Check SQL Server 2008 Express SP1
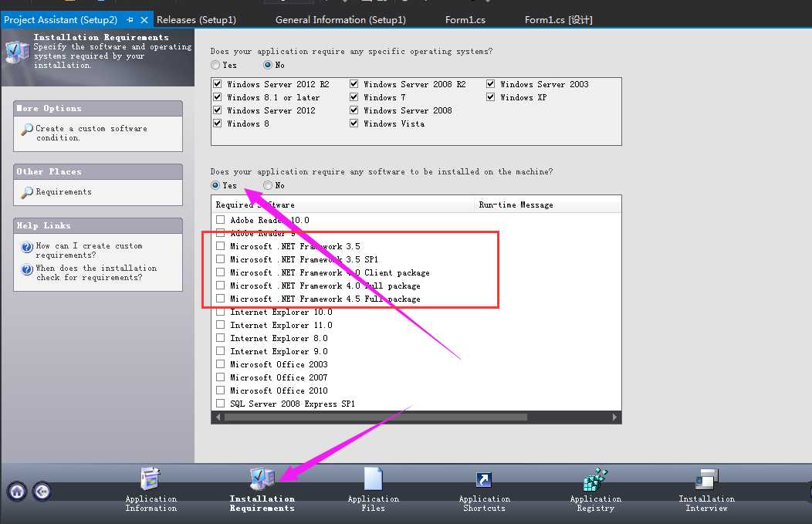The height and width of the screenshot is (524, 812). 221,404
